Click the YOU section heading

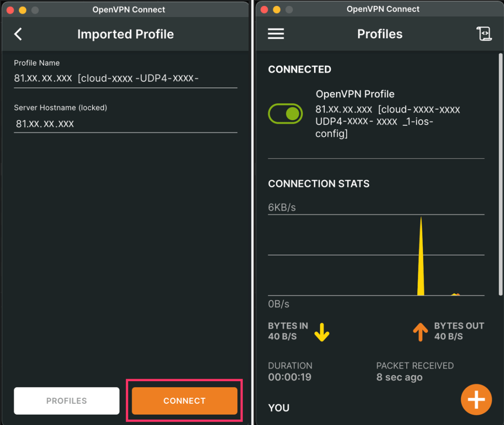coord(279,408)
